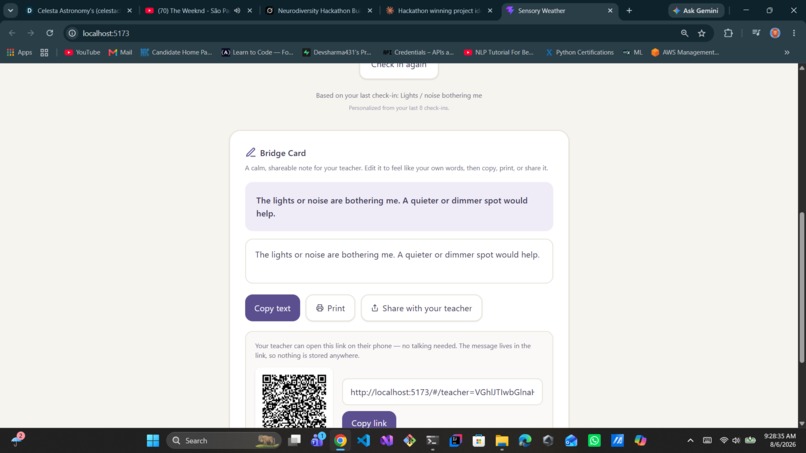
Task: Click the share icon in Share button
Action: point(375,308)
